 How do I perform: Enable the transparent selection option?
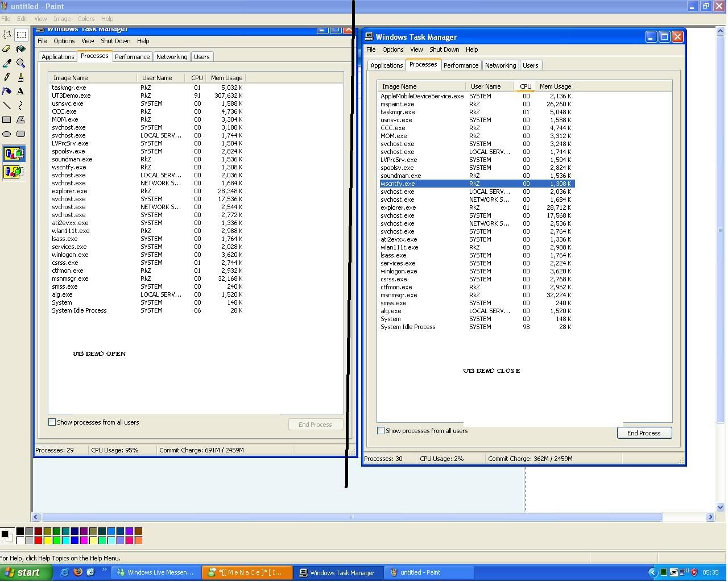[x=14, y=171]
